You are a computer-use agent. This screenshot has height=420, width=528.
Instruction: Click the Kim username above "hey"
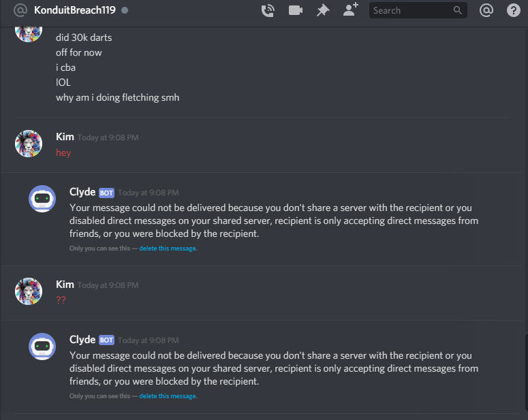tap(65, 137)
